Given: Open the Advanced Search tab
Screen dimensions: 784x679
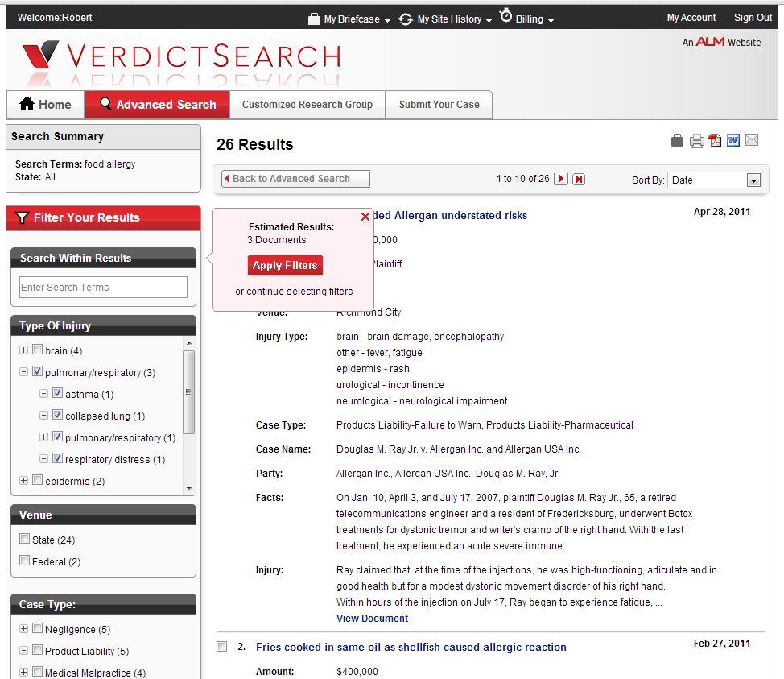Looking at the screenshot, I should tap(157, 105).
